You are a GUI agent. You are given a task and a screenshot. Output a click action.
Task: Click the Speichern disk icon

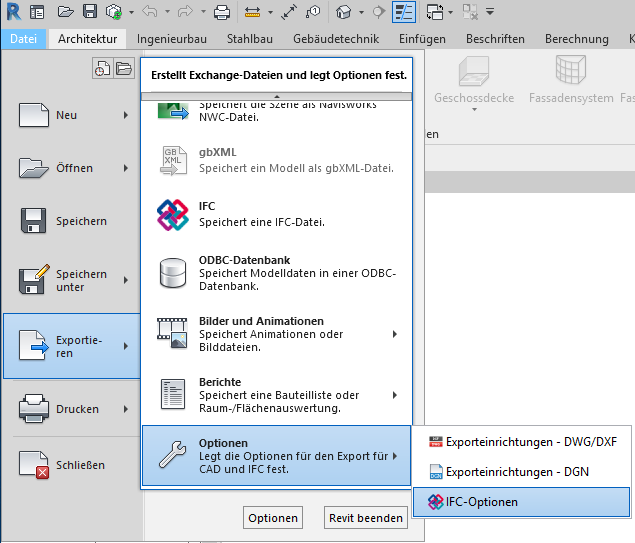coord(36,221)
